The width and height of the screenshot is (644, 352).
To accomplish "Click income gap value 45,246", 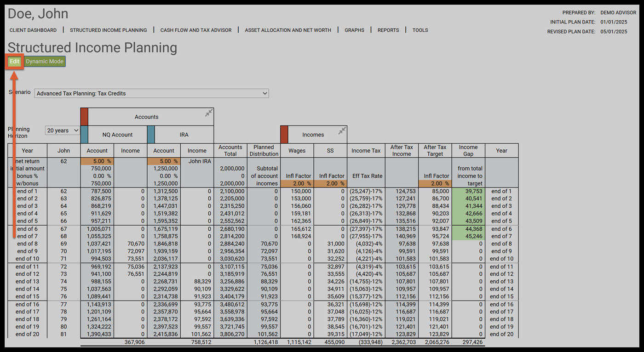I will click(x=473, y=236).
